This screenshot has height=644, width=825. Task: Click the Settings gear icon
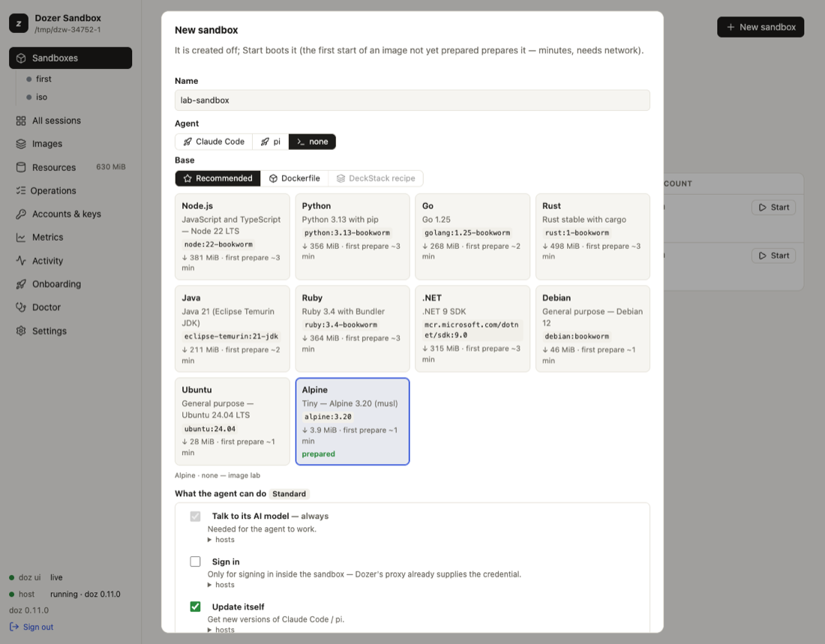click(21, 331)
